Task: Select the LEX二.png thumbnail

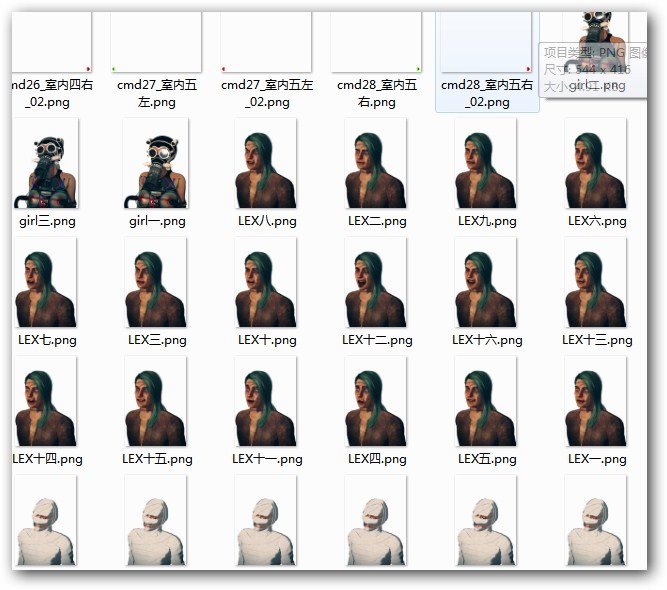Action: (x=376, y=163)
